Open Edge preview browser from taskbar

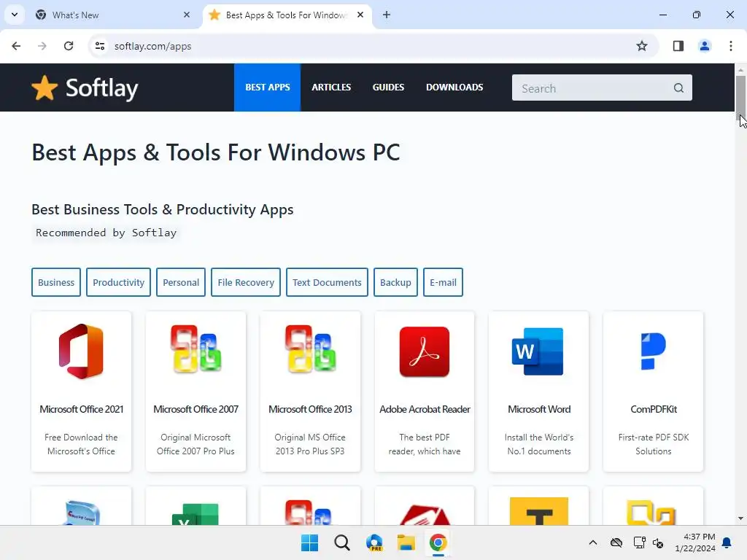pos(374,542)
